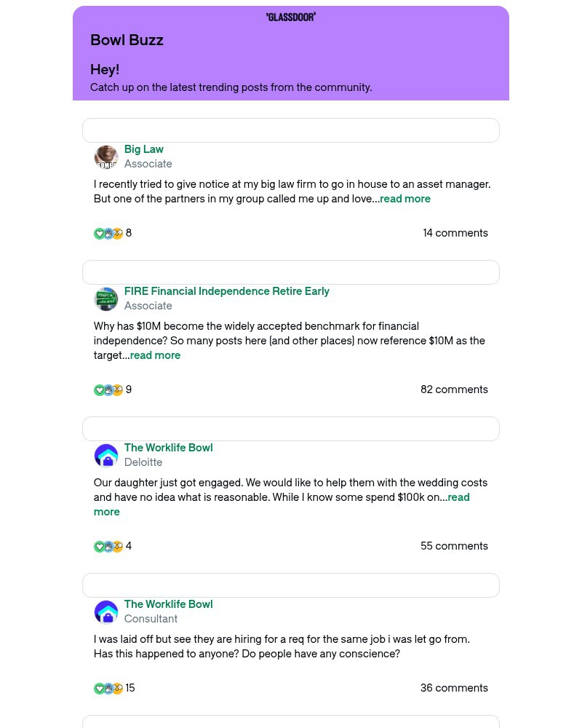Click reaction icons on laid off post

[108, 689]
